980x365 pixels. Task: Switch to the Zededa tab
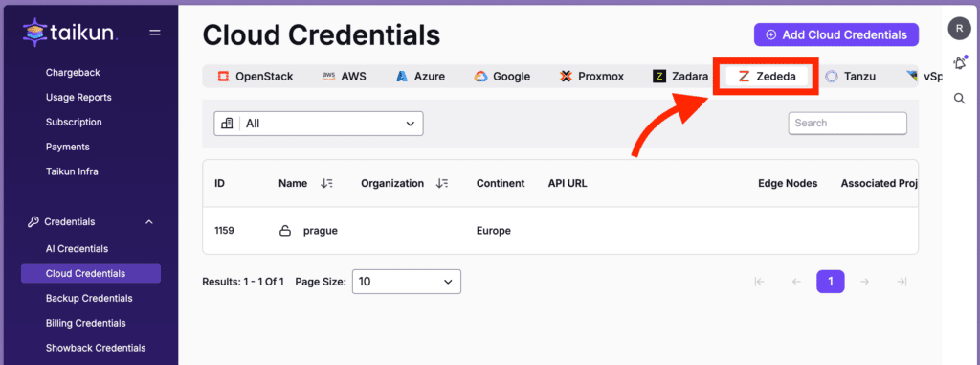click(767, 77)
